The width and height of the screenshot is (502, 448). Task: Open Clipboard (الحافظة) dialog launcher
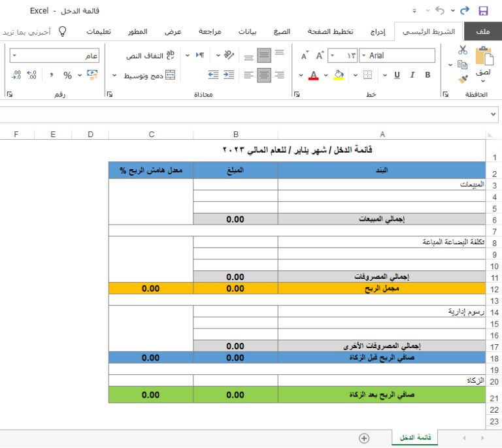click(445, 94)
